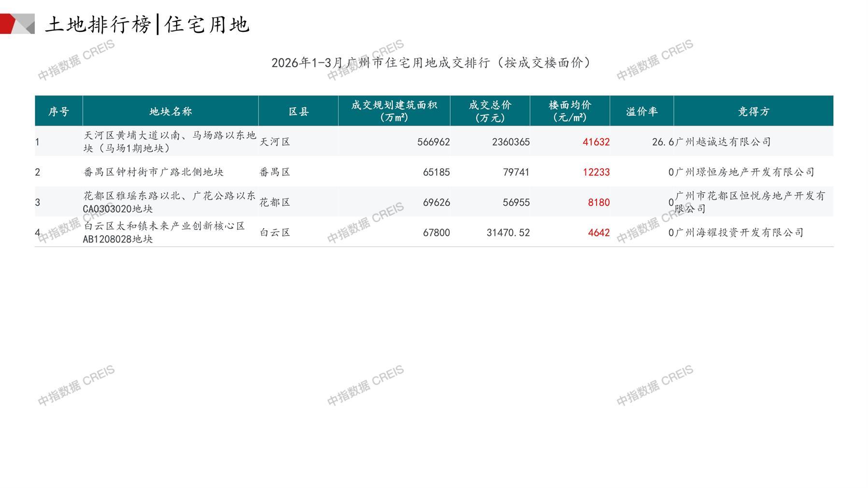Click the 序号 column header

click(x=58, y=112)
